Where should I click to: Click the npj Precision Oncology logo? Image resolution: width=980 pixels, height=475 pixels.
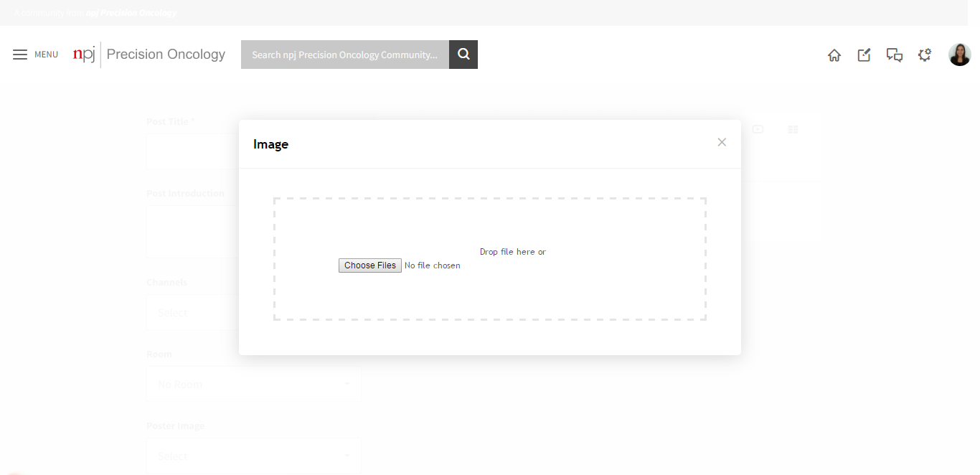point(149,55)
